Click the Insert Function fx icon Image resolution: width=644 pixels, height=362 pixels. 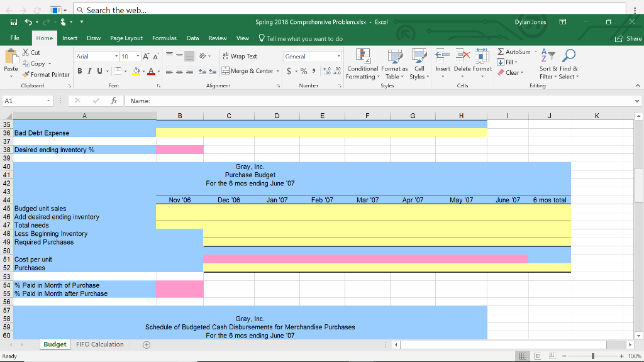pos(114,101)
